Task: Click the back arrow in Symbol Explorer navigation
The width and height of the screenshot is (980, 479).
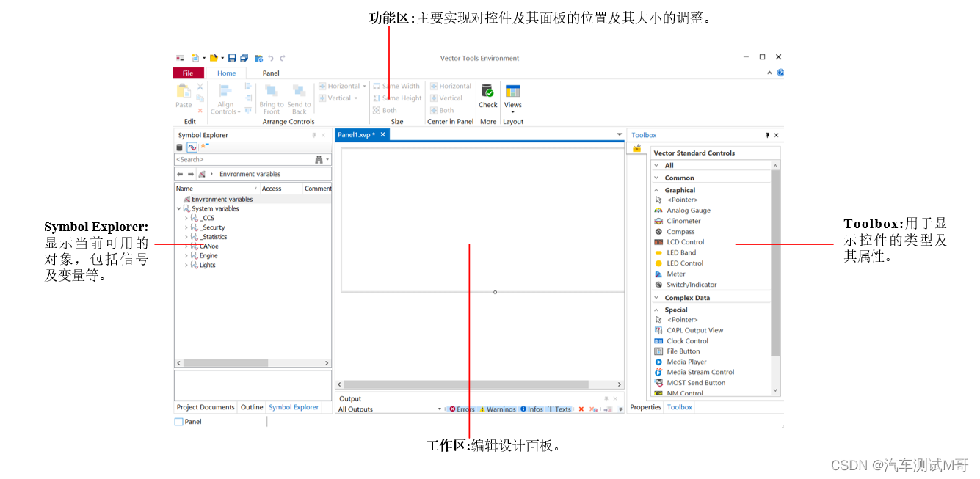Action: coord(180,174)
